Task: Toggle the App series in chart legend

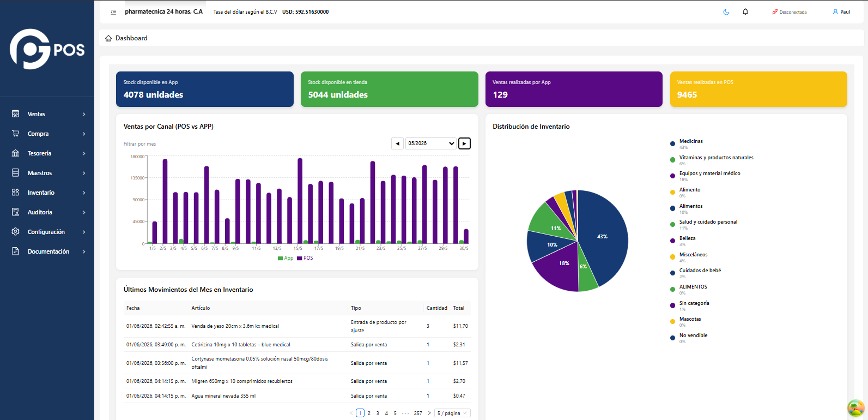Action: pos(286,258)
